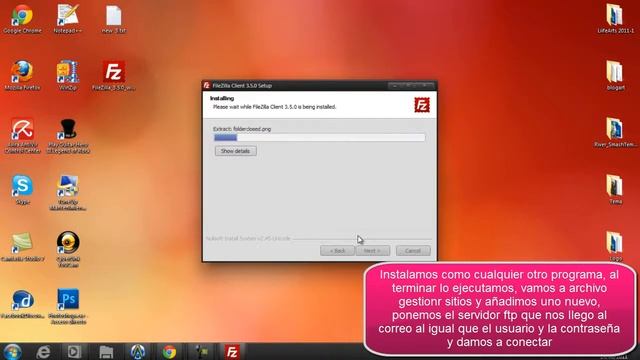The height and width of the screenshot is (360, 640).
Task: Switch to Google Chrome in taskbar
Action: click(169, 352)
